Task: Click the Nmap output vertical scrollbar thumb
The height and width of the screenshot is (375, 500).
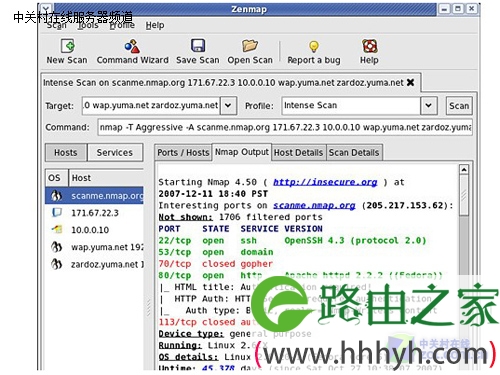Action: pos(464,195)
